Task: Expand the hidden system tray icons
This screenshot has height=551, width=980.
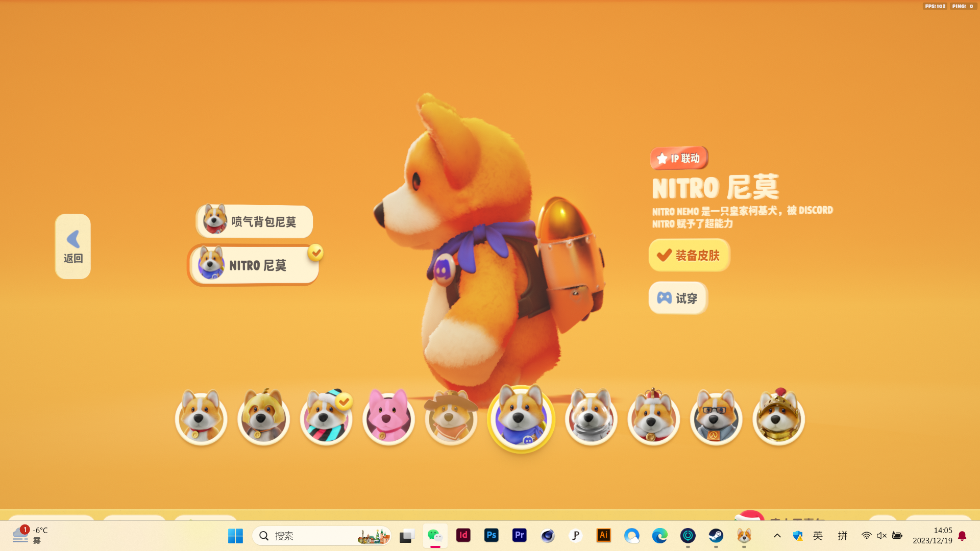Action: pos(777,536)
